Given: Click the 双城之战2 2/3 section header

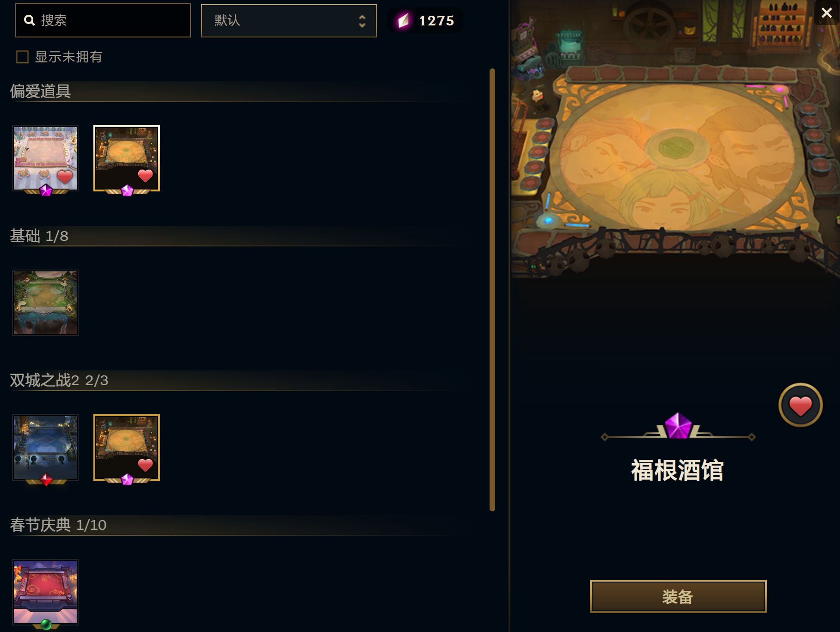Looking at the screenshot, I should click(x=59, y=380).
